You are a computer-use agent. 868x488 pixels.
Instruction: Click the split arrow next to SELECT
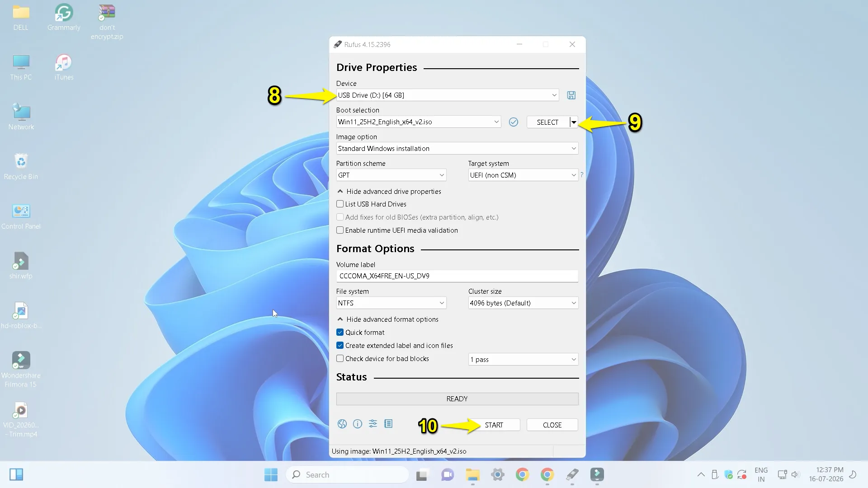[574, 122]
